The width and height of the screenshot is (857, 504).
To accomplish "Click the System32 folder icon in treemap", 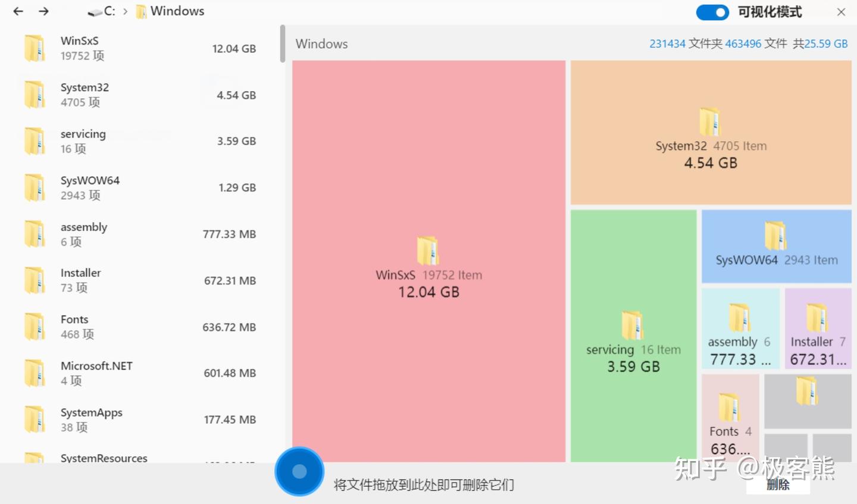I will click(710, 122).
